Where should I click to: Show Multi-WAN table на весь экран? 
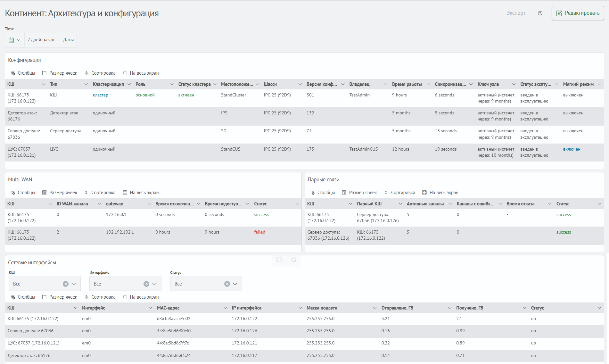(x=141, y=193)
